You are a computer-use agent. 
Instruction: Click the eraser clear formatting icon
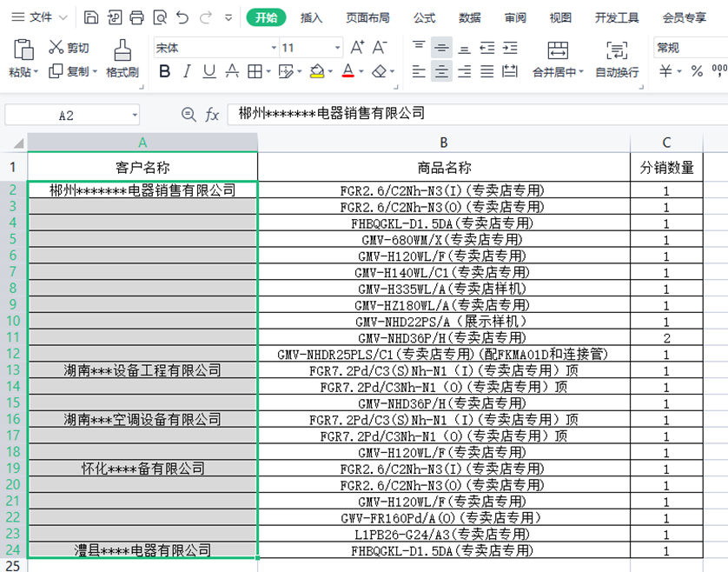coord(380,71)
